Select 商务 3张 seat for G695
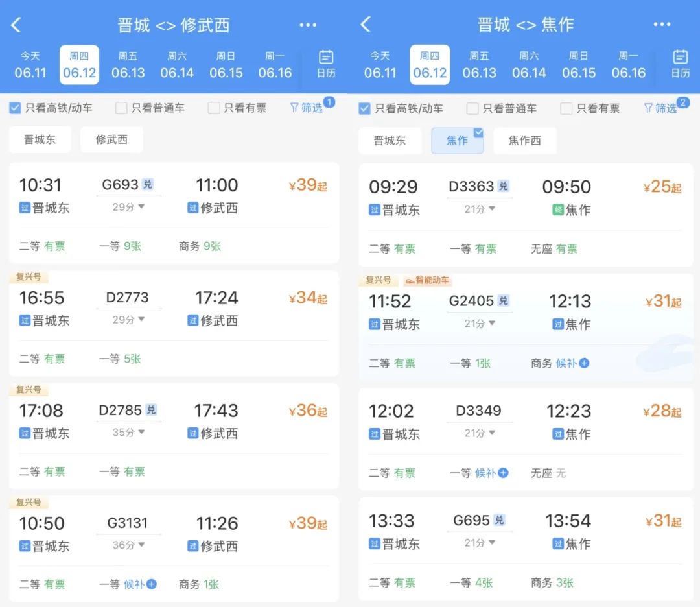The image size is (700, 607). click(x=552, y=582)
